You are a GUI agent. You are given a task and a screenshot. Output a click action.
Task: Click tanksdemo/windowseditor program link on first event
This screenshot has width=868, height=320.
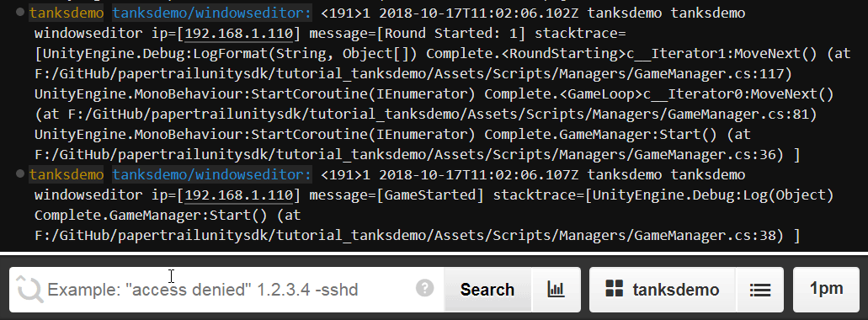coord(212,13)
